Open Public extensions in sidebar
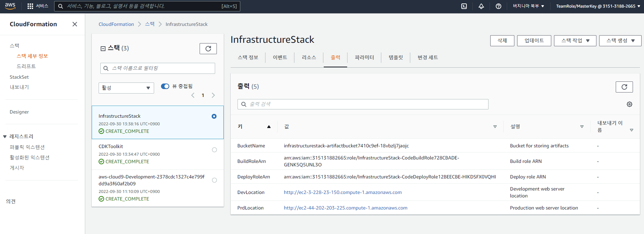Image resolution: width=644 pixels, height=234 pixels. 27,147
